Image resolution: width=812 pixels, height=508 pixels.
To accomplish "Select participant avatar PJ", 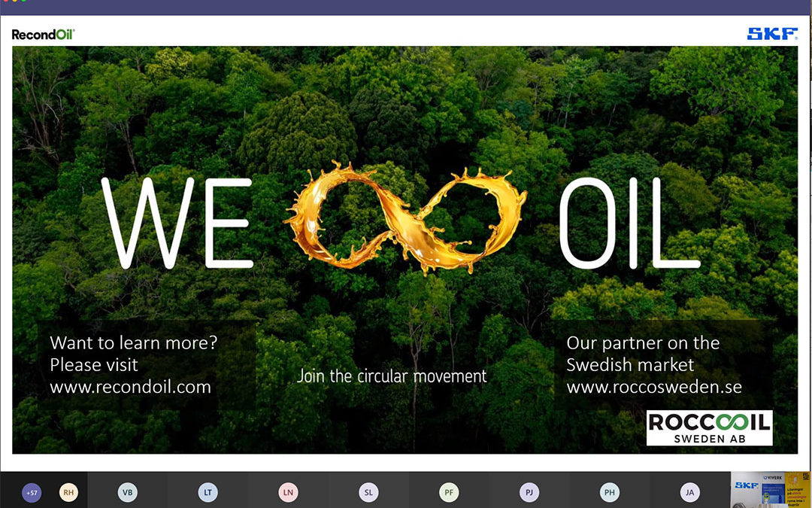I will tap(529, 492).
